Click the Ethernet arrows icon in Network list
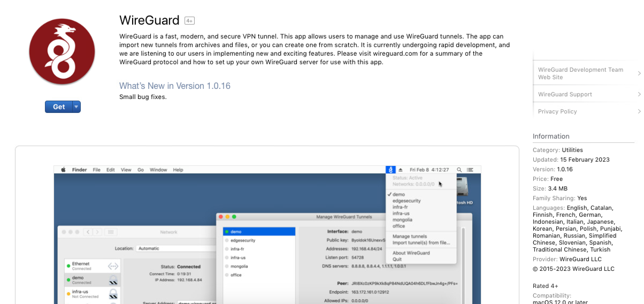Image resolution: width=644 pixels, height=304 pixels. 113,266
